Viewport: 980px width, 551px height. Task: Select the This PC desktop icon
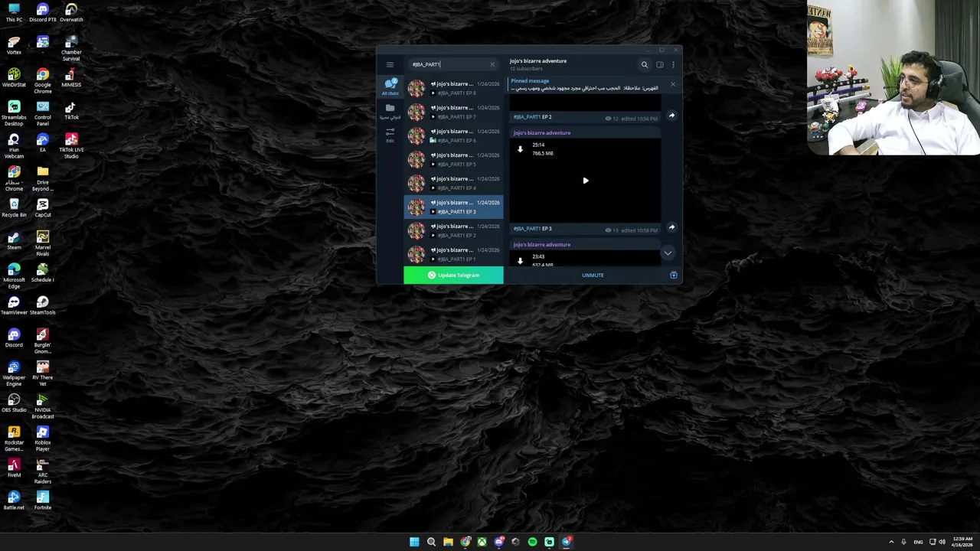click(14, 13)
